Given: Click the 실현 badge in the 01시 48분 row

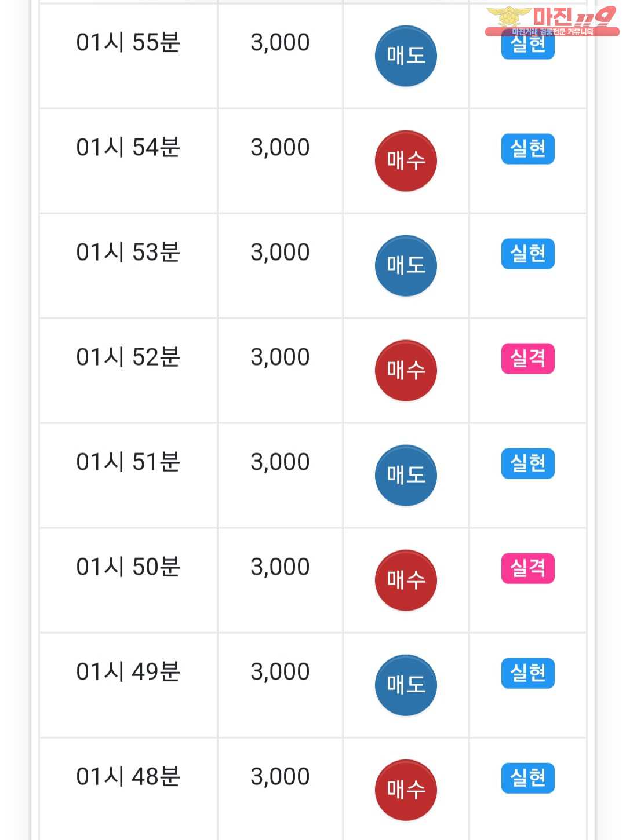Looking at the screenshot, I should click(x=527, y=778).
